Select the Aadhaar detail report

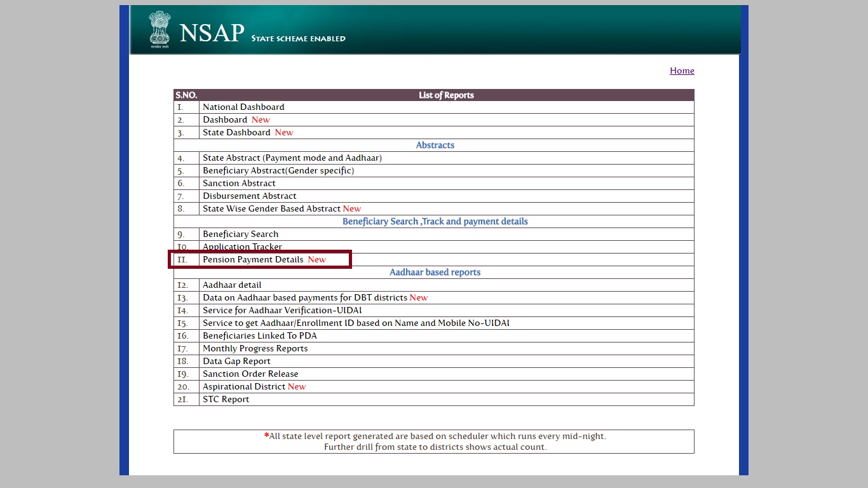tap(232, 285)
